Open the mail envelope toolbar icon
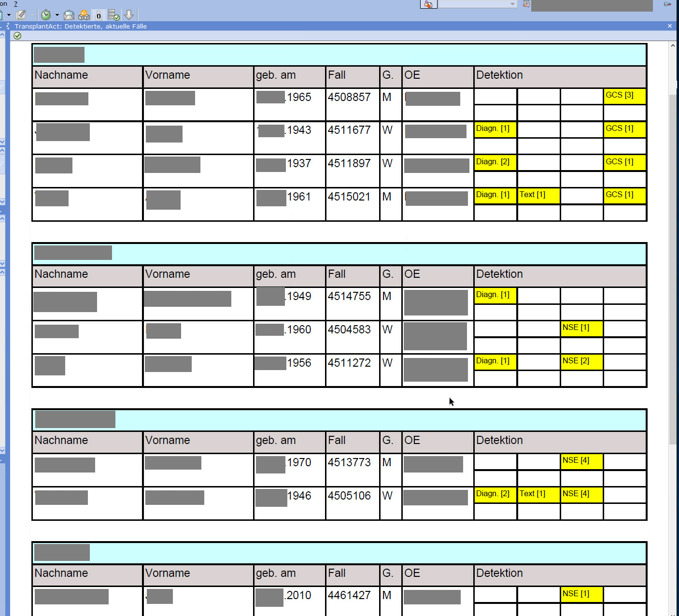The image size is (679, 616). click(69, 15)
